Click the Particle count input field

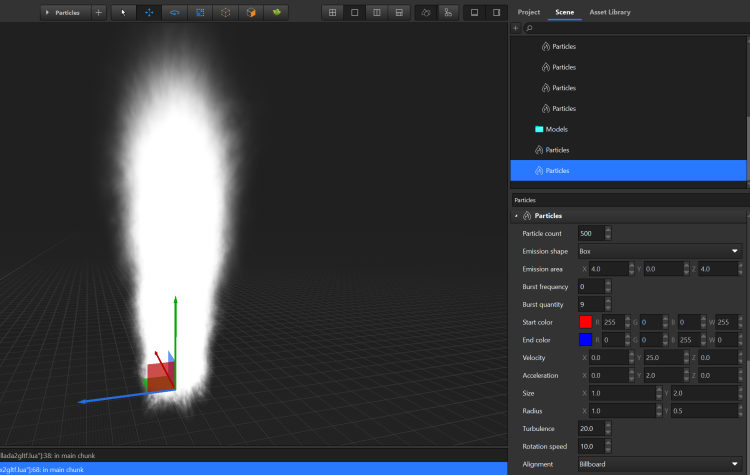(x=590, y=233)
